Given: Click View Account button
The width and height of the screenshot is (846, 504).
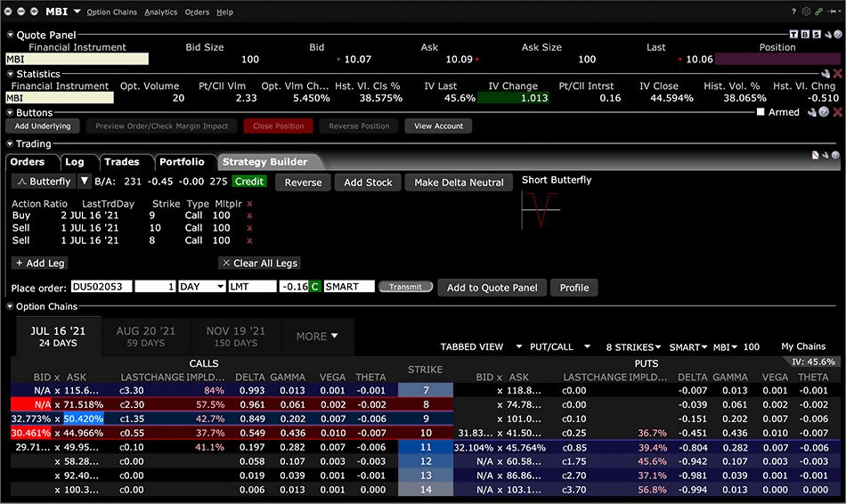Looking at the screenshot, I should [439, 126].
